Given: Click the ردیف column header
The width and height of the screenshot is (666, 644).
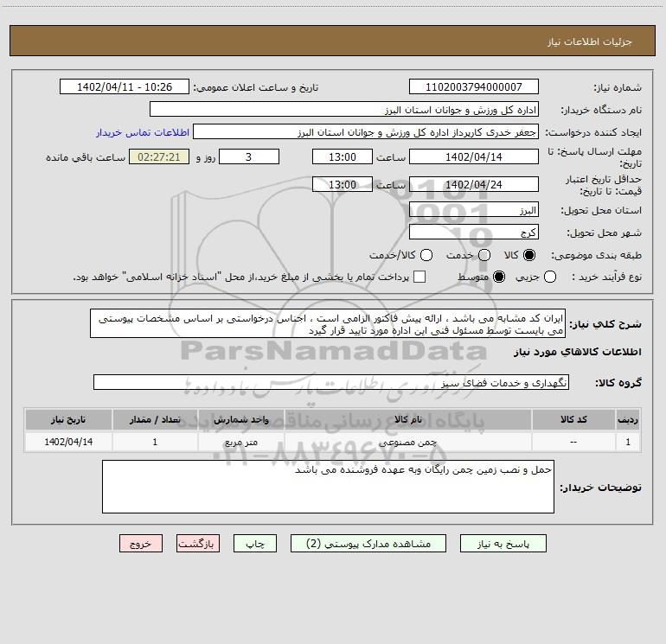Looking at the screenshot, I should click(x=628, y=419).
